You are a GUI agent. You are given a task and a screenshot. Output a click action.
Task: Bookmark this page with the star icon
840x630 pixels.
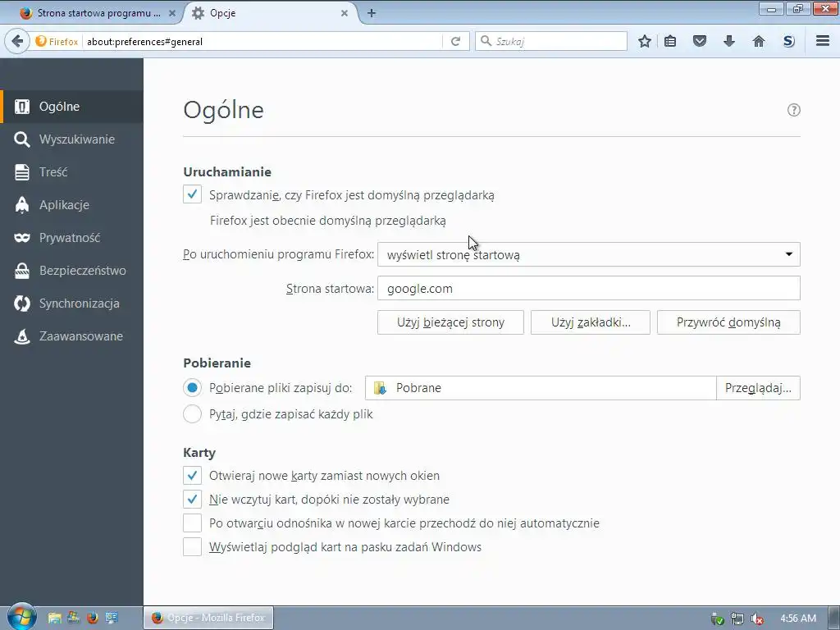point(645,41)
